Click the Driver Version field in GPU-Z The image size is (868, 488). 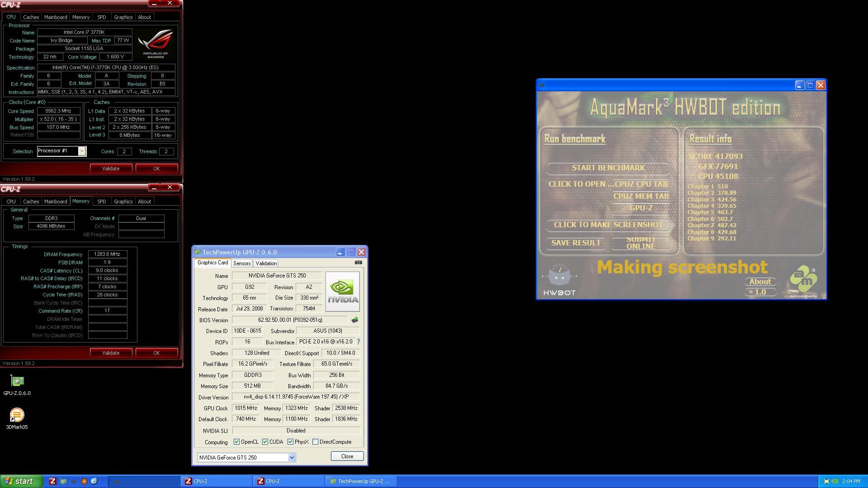(x=296, y=397)
